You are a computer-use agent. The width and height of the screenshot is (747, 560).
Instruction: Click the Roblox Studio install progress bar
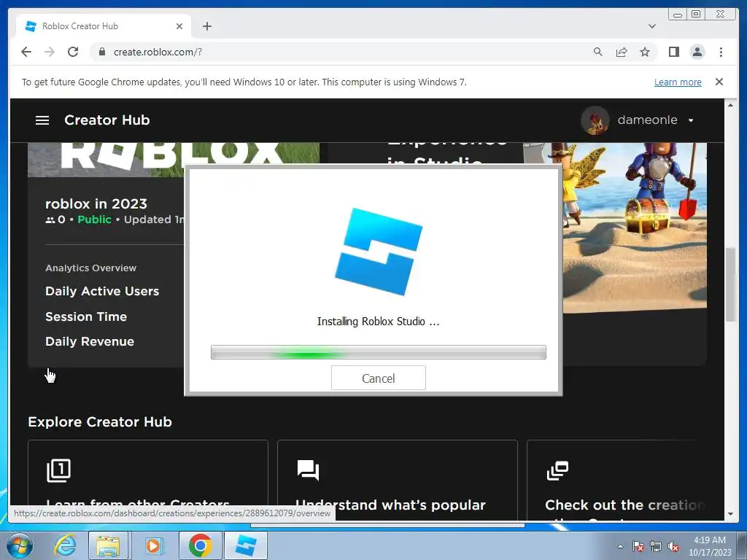click(379, 352)
